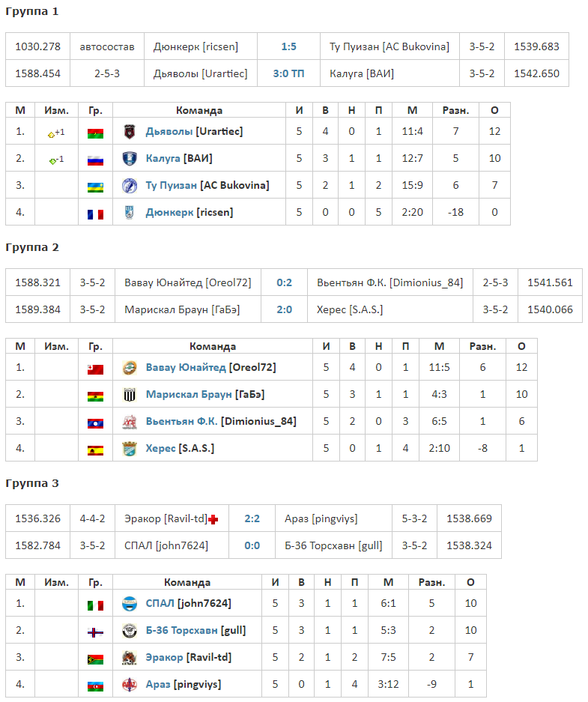
Task: Open Эракор team link in standings
Action: [x=164, y=657]
